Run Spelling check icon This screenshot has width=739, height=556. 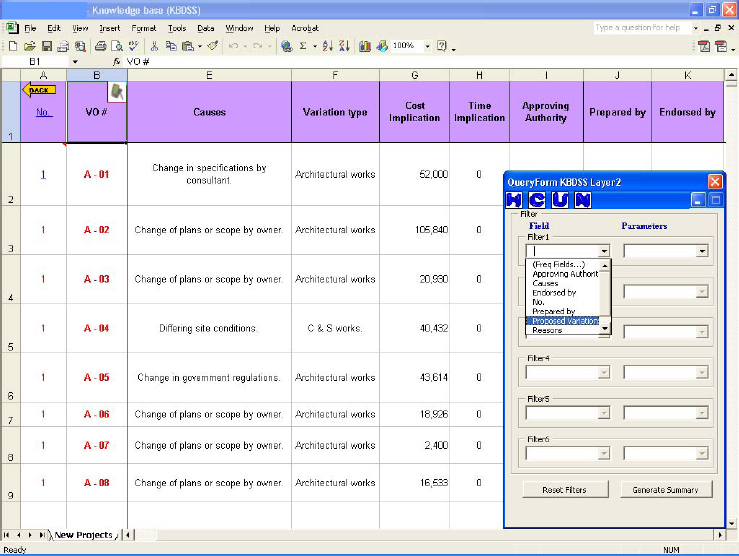133,46
